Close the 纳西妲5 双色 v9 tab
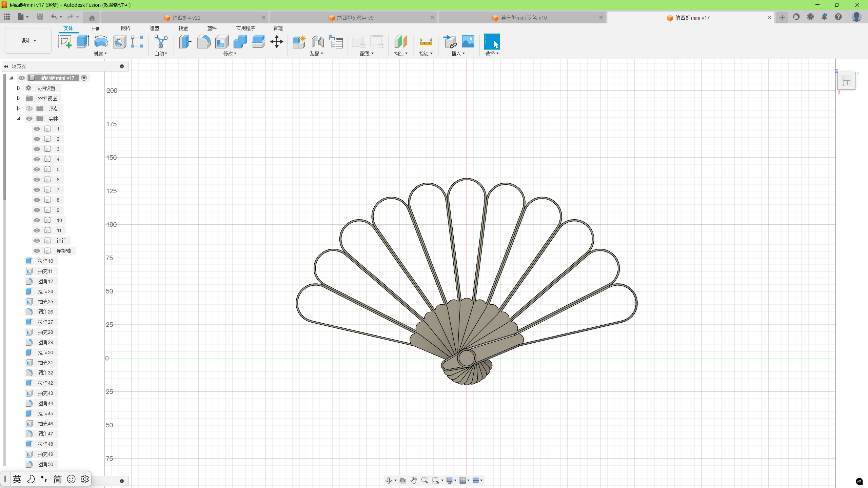The image size is (868, 488). coord(432,18)
